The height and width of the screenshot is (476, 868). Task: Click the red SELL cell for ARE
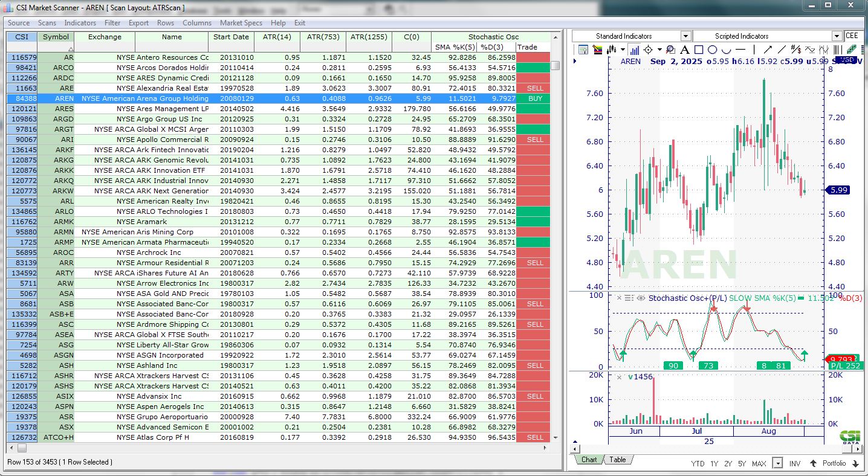click(x=534, y=88)
